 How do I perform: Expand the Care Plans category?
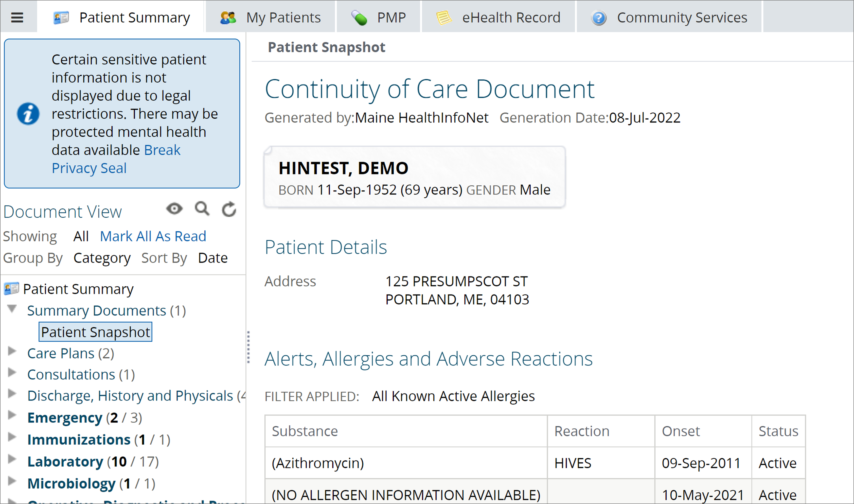(12, 351)
